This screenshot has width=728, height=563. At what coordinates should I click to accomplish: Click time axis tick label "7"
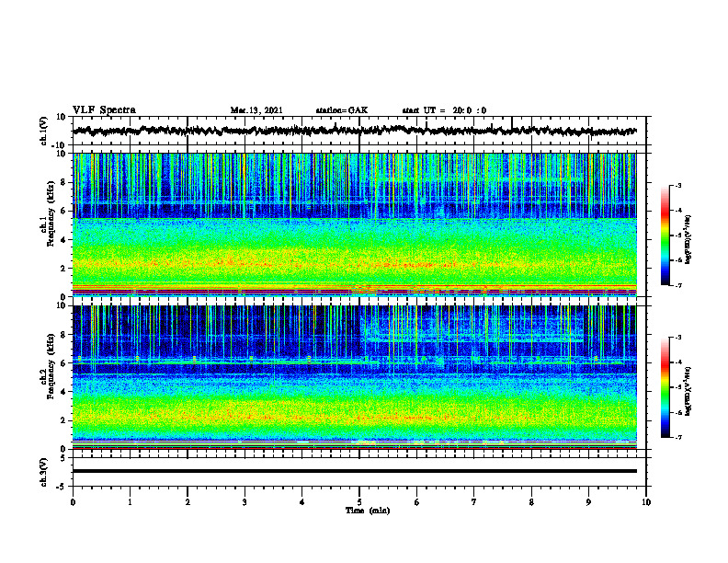point(474,502)
